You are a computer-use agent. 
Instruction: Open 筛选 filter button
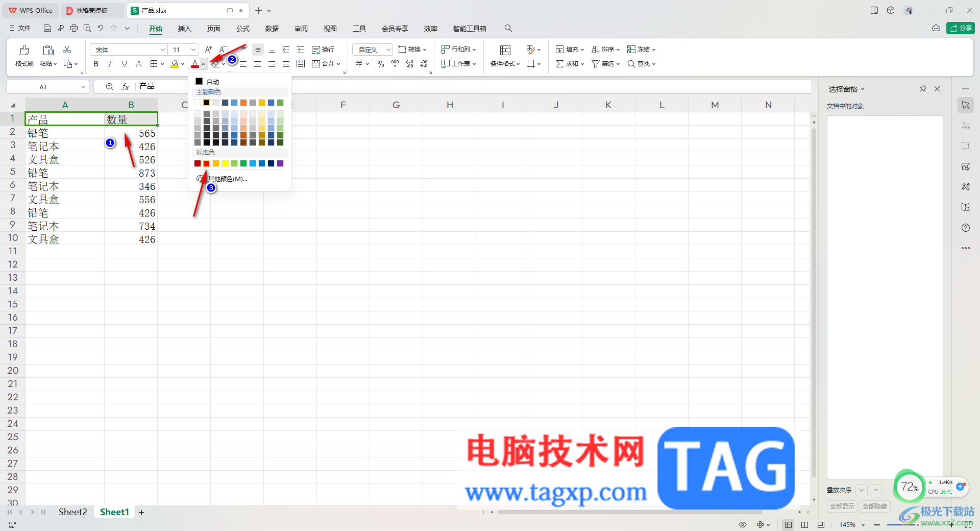point(605,64)
